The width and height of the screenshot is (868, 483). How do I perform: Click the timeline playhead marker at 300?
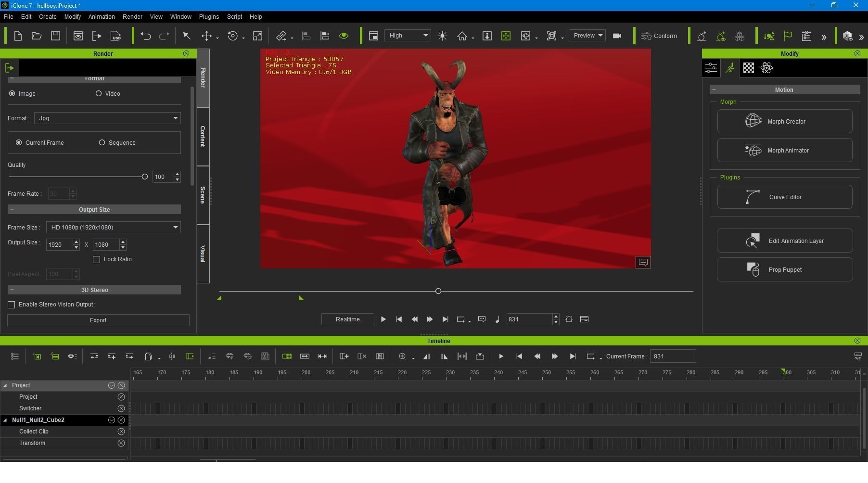[783, 372]
